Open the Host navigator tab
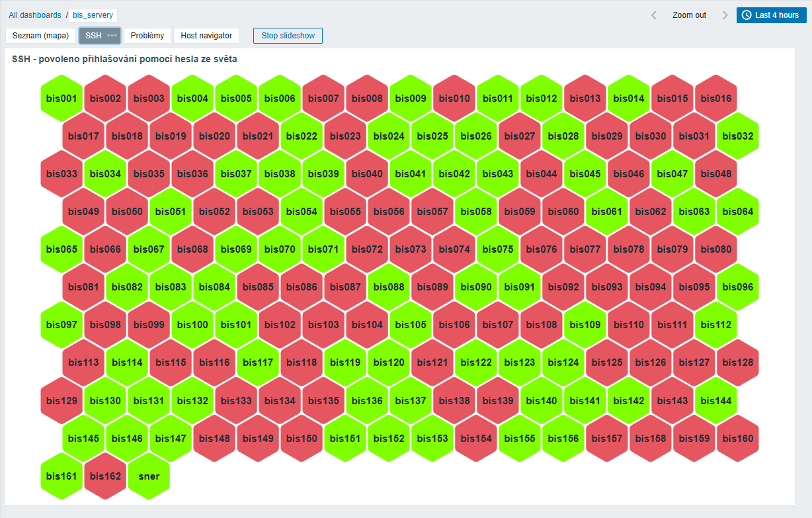Screen dimensions: 812x518 point(206,36)
